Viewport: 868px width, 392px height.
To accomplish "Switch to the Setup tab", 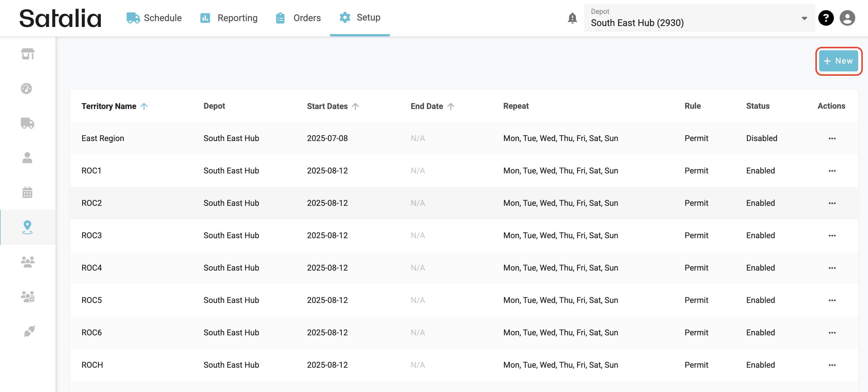I will click(x=359, y=18).
